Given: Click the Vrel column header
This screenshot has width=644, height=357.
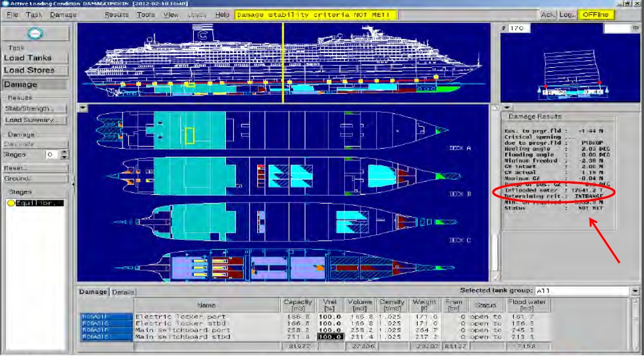Looking at the screenshot, I should click(330, 305).
